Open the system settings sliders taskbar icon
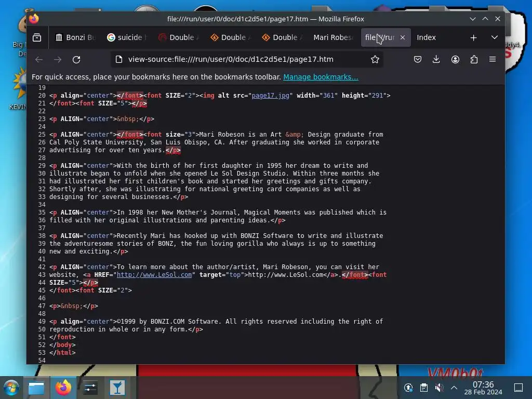Screen dimensions: 532x399 (90, 388)
